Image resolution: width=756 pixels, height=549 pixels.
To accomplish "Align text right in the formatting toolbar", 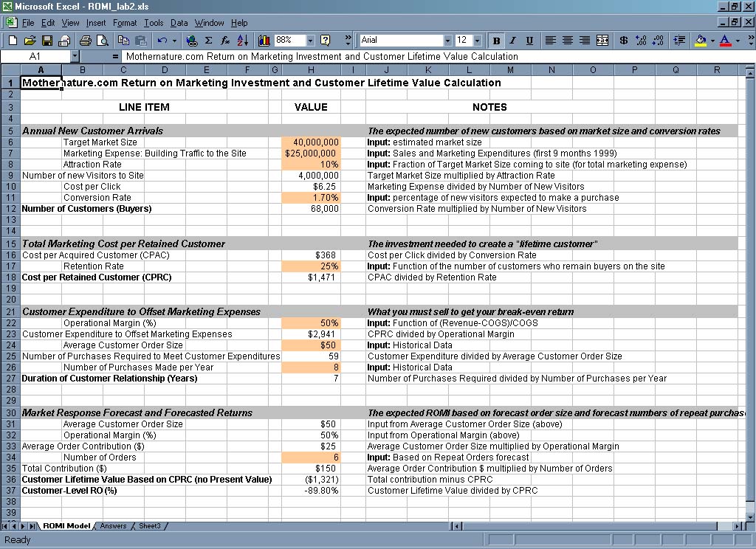I will [585, 41].
